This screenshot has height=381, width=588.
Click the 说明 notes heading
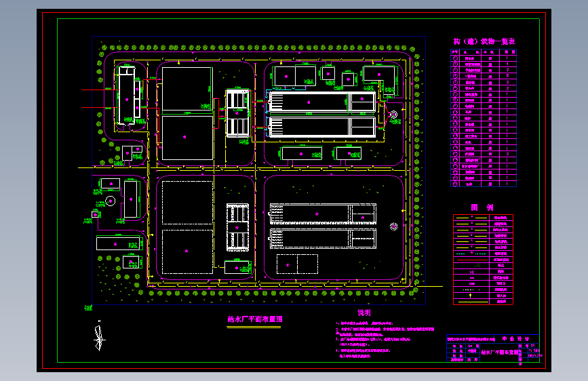pos(364,313)
